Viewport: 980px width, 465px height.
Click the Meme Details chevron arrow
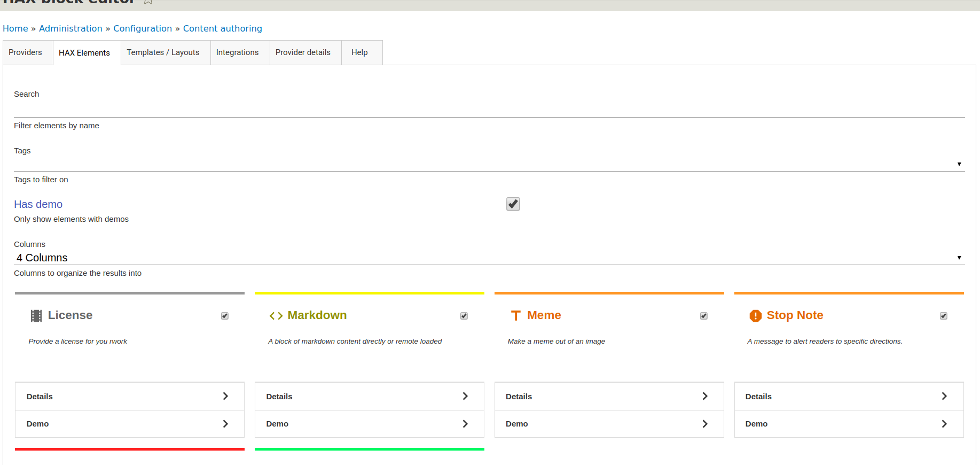click(705, 396)
